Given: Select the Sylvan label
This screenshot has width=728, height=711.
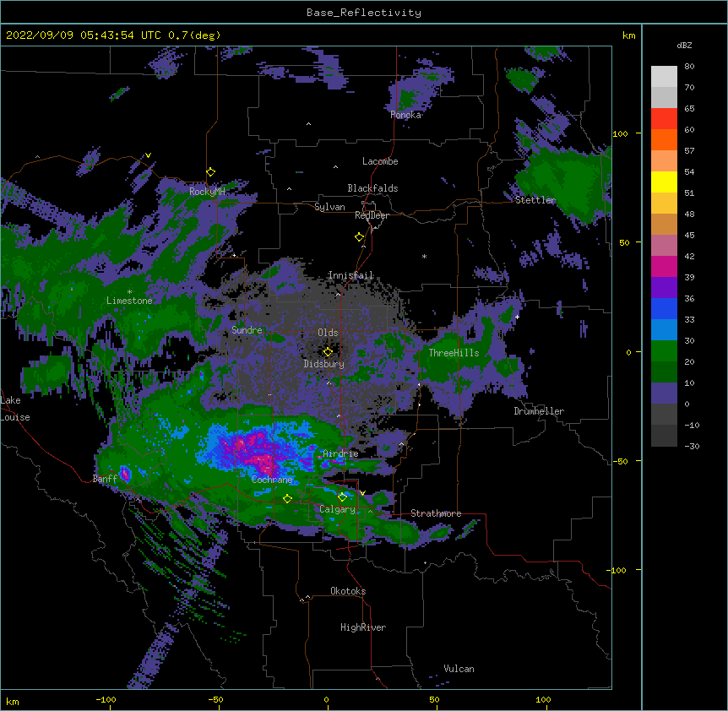Looking at the screenshot, I should point(329,207).
